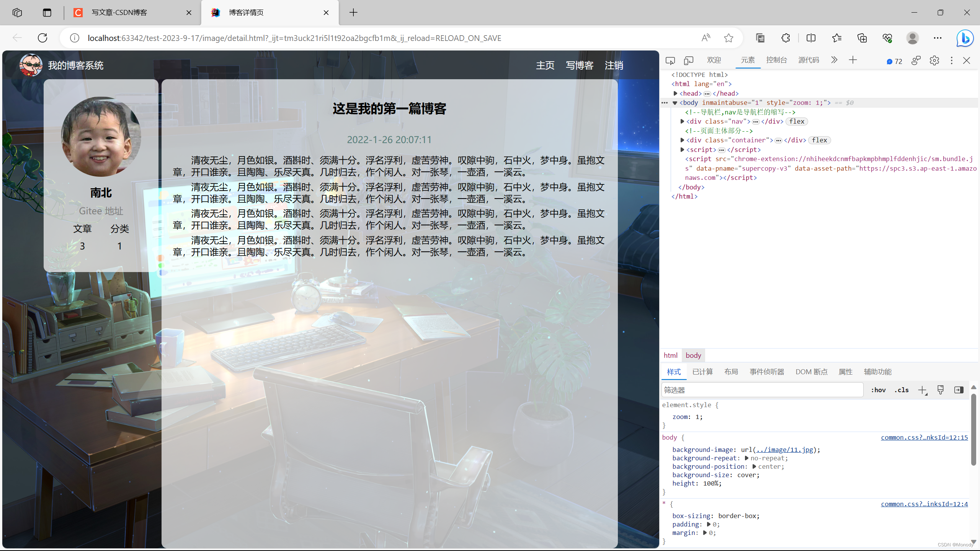
Task: Expand margin shorthand triangle
Action: tap(705, 533)
